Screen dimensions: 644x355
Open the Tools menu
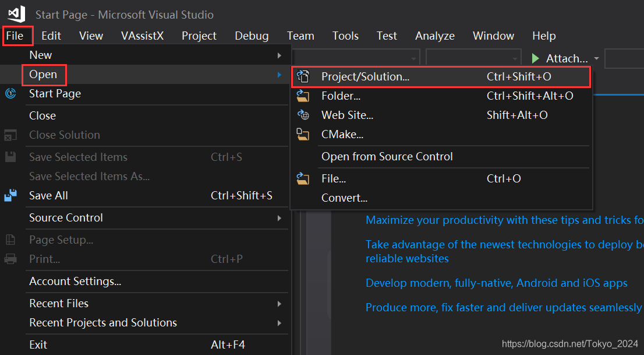tap(345, 36)
